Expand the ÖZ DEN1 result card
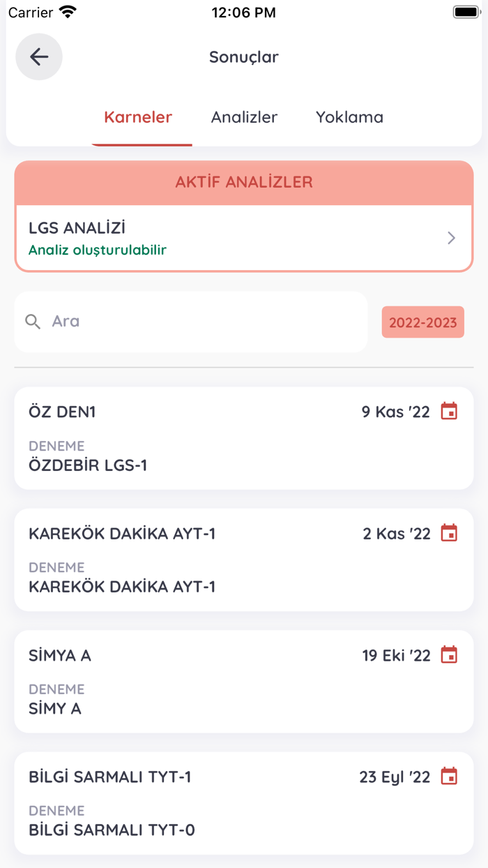Image resolution: width=488 pixels, height=868 pixels. coord(244,438)
